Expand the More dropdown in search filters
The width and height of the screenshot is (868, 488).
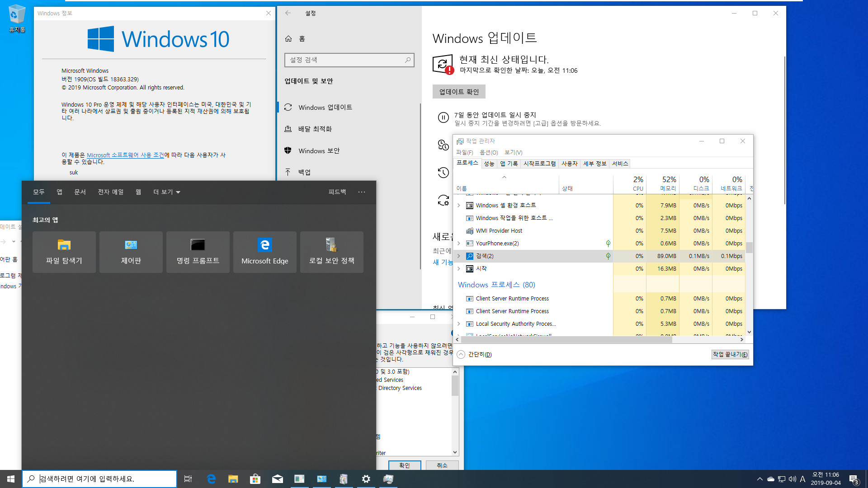pos(167,192)
